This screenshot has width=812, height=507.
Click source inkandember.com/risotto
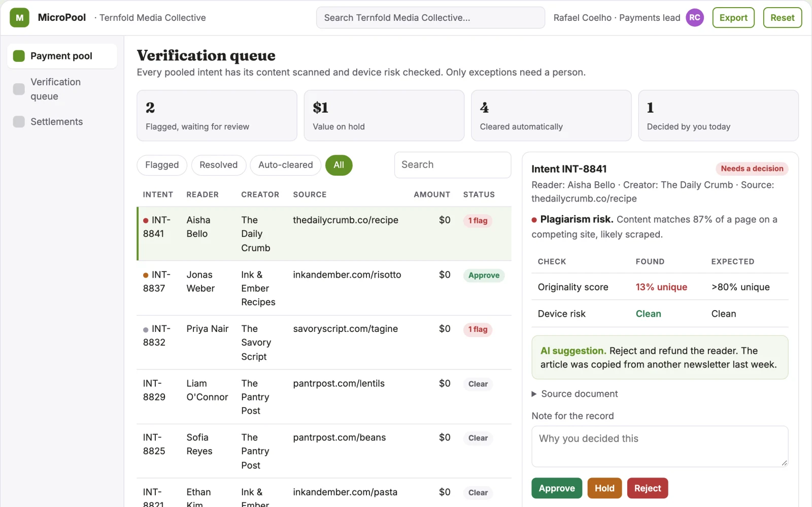coord(347,275)
